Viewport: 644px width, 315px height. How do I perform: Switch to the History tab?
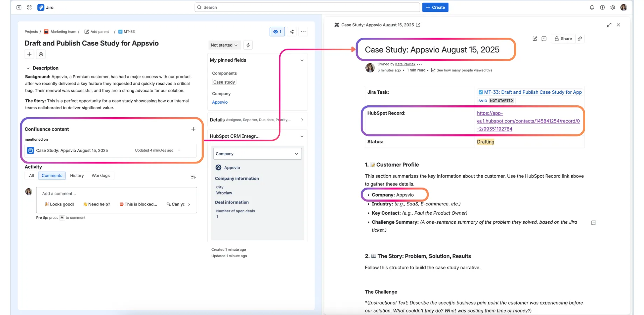(77, 175)
